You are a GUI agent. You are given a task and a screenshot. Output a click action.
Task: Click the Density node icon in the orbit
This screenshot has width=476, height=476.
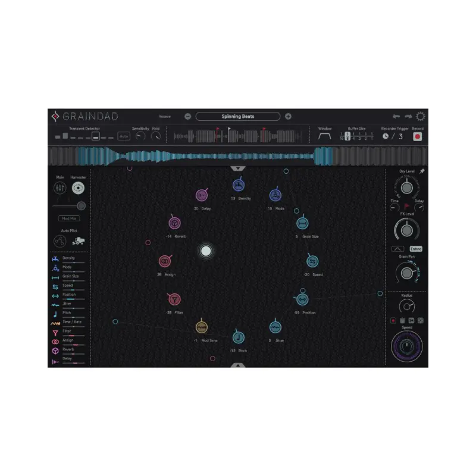(239, 185)
